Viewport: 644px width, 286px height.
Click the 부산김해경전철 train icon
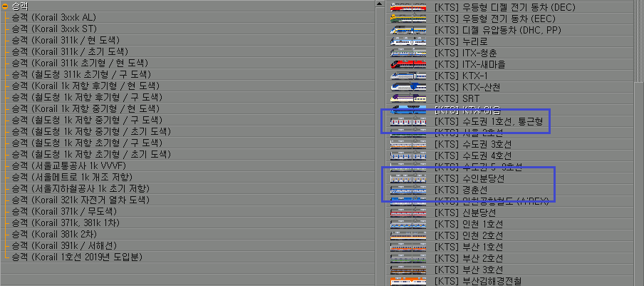[x=408, y=282]
